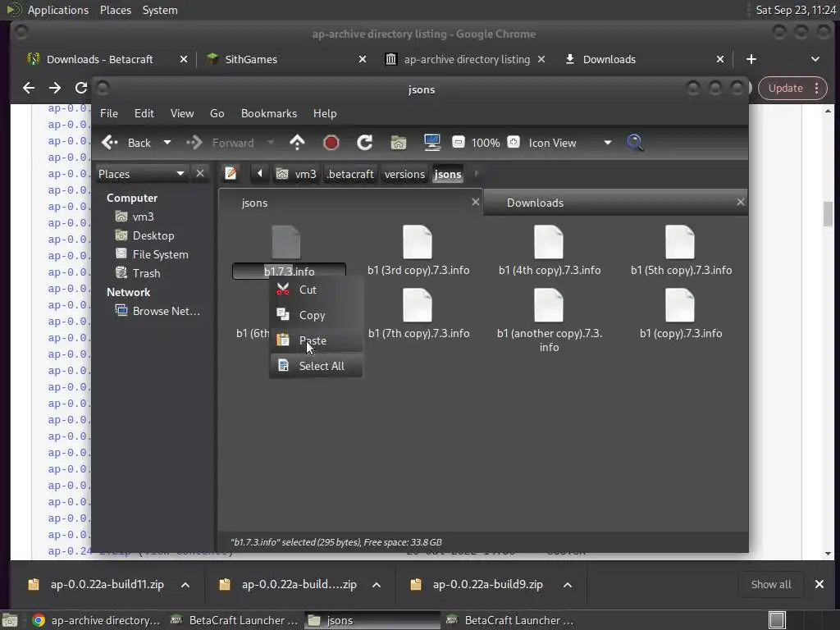The height and width of the screenshot is (630, 840).
Task: Choose Paste in the context menu
Action: pos(316,340)
